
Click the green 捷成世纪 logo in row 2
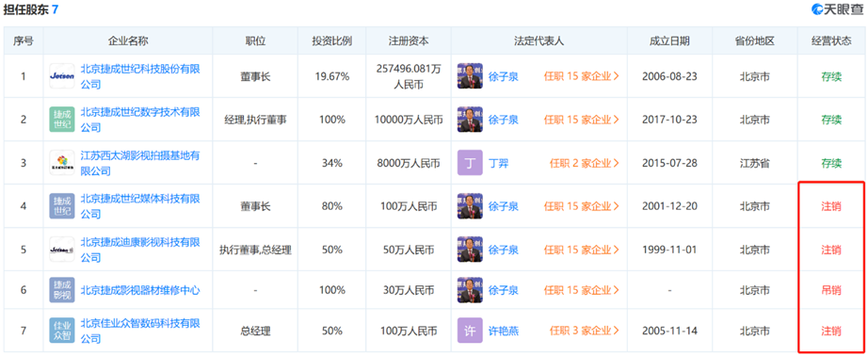point(62,120)
